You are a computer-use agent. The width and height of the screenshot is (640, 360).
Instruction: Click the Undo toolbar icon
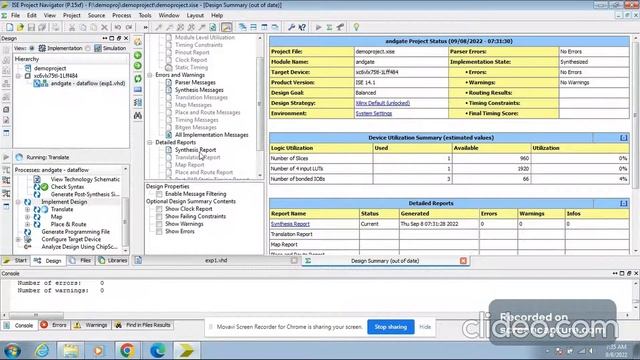(118, 27)
